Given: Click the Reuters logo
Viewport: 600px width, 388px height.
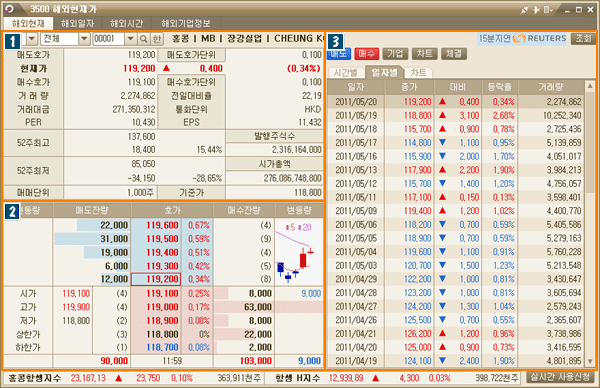Looking at the screenshot, I should point(540,38).
